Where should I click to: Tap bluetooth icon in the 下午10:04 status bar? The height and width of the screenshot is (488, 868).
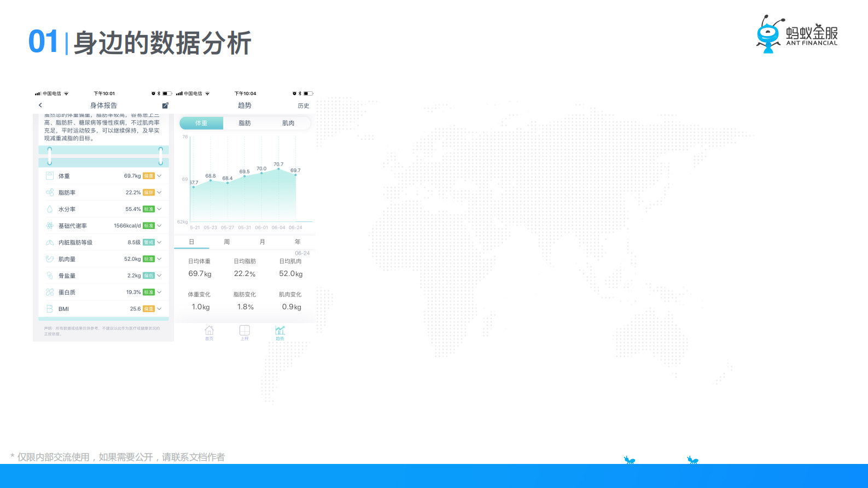[300, 93]
